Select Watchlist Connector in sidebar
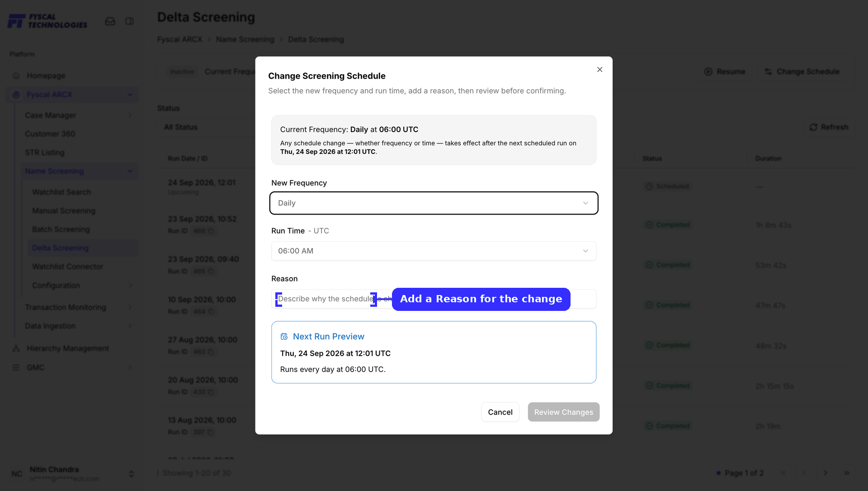The image size is (868, 491). tap(67, 267)
